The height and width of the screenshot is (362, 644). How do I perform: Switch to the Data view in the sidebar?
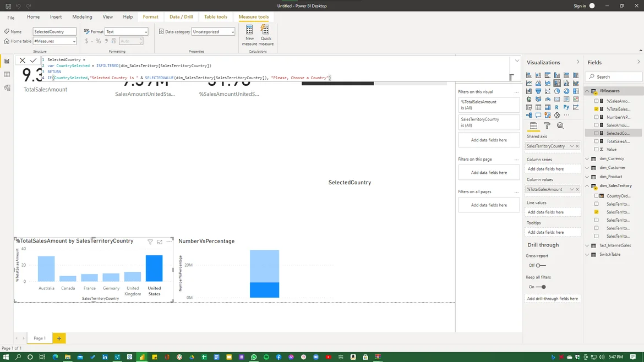(x=7, y=74)
